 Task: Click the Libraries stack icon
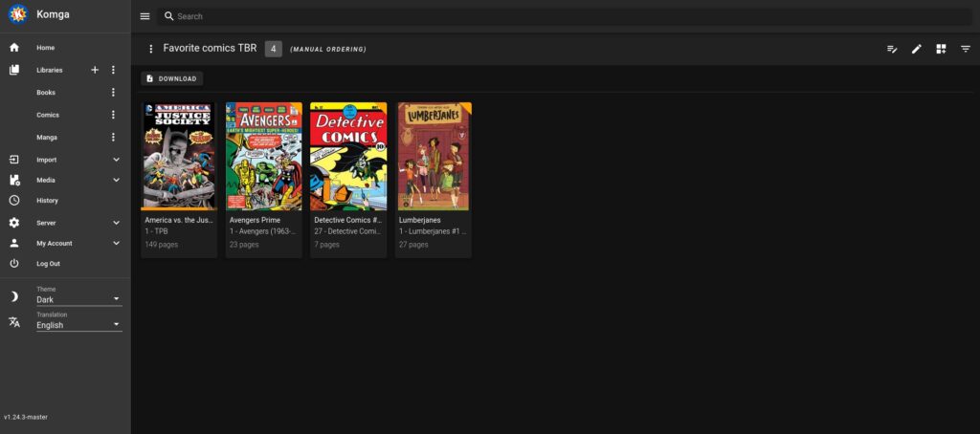(14, 70)
